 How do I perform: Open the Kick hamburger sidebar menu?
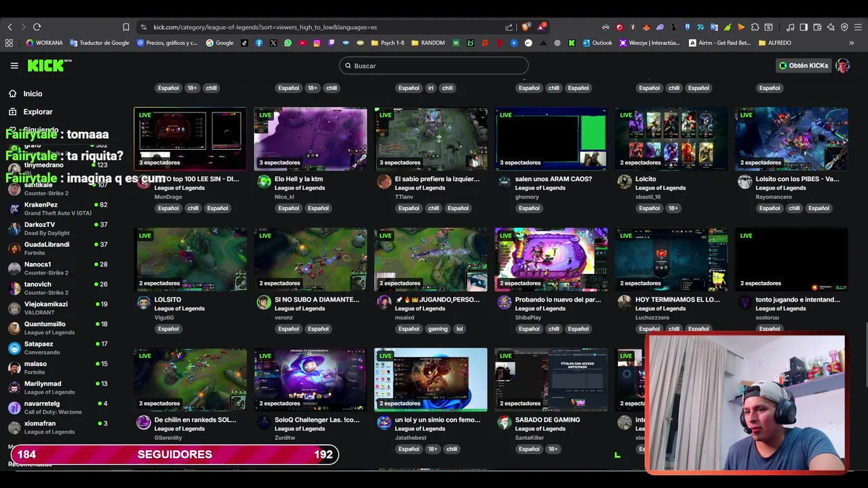(14, 66)
